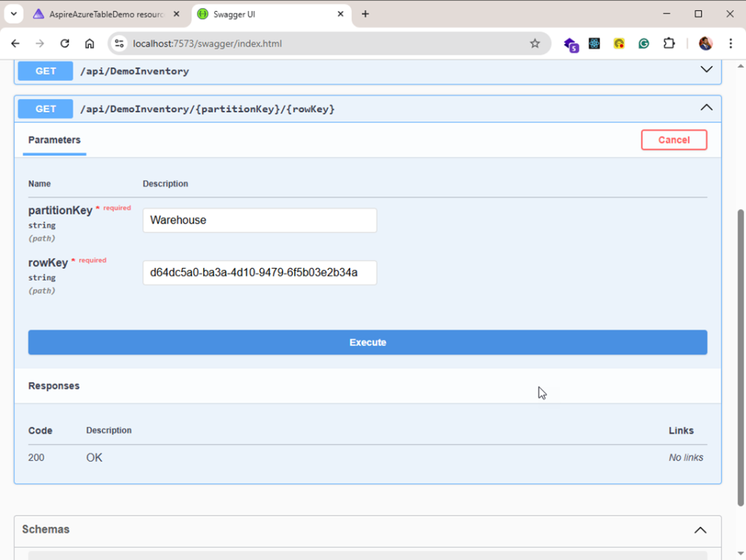Click inside the partitionKey Warehouse input field
This screenshot has width=746, height=560.
point(259,220)
